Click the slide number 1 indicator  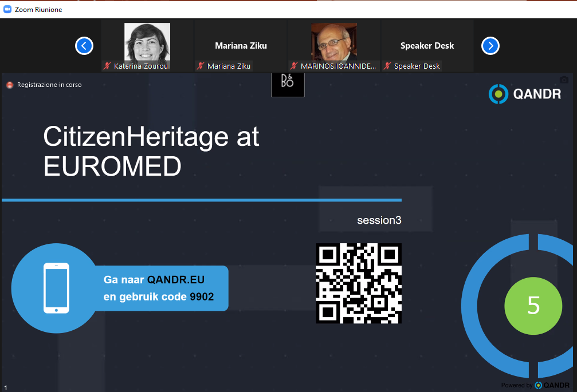coord(6,387)
